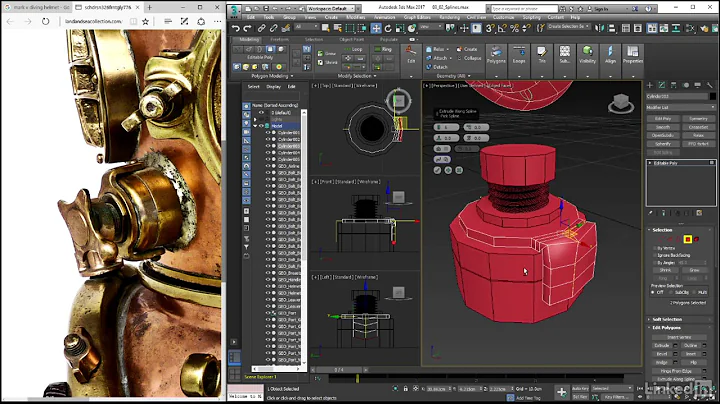Open Select by Name icon
The height and width of the screenshot is (404, 720).
[338, 28]
